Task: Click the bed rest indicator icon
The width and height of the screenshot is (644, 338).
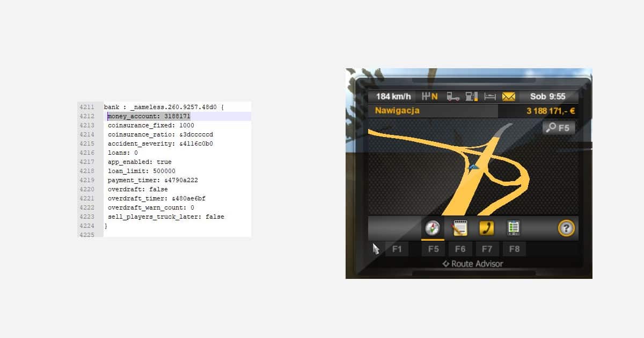Action: click(490, 97)
